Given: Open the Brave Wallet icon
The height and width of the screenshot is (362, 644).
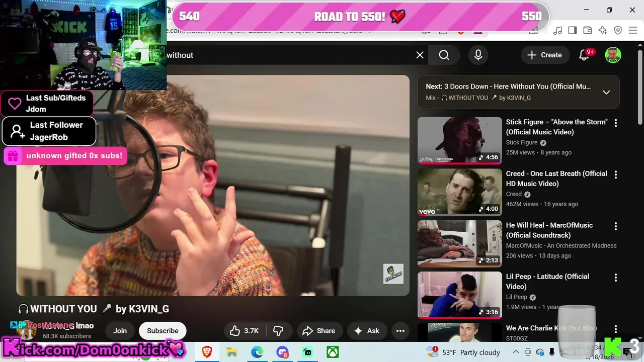Looking at the screenshot, I should (588, 30).
